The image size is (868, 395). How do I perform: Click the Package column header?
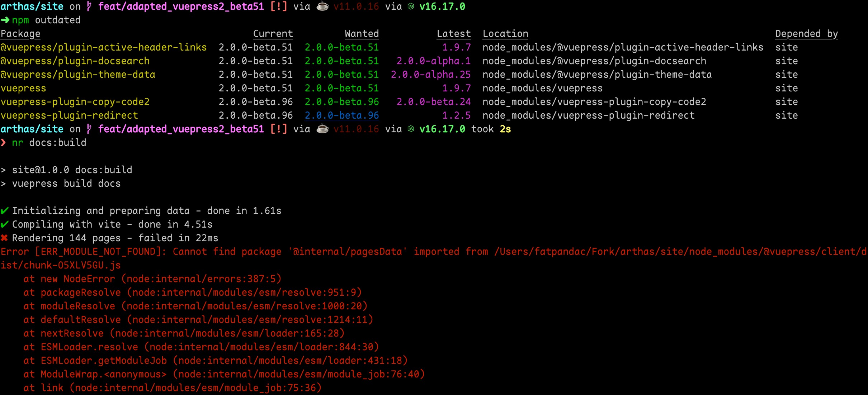(20, 34)
